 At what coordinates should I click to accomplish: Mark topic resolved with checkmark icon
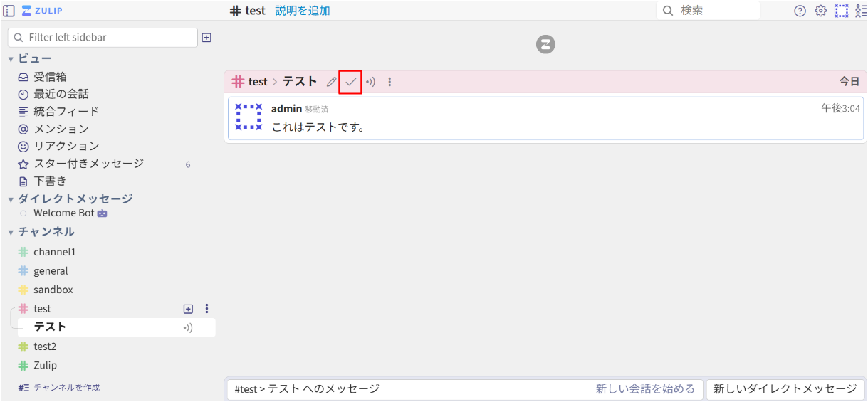[350, 82]
